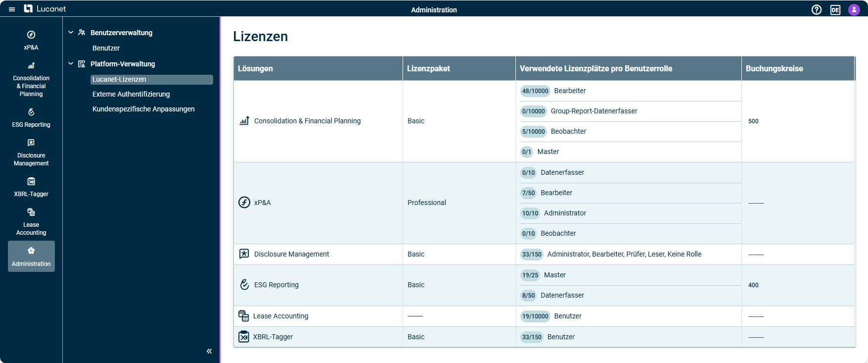The width and height of the screenshot is (868, 363).
Task: Switch language via DE icon
Action: [835, 10]
